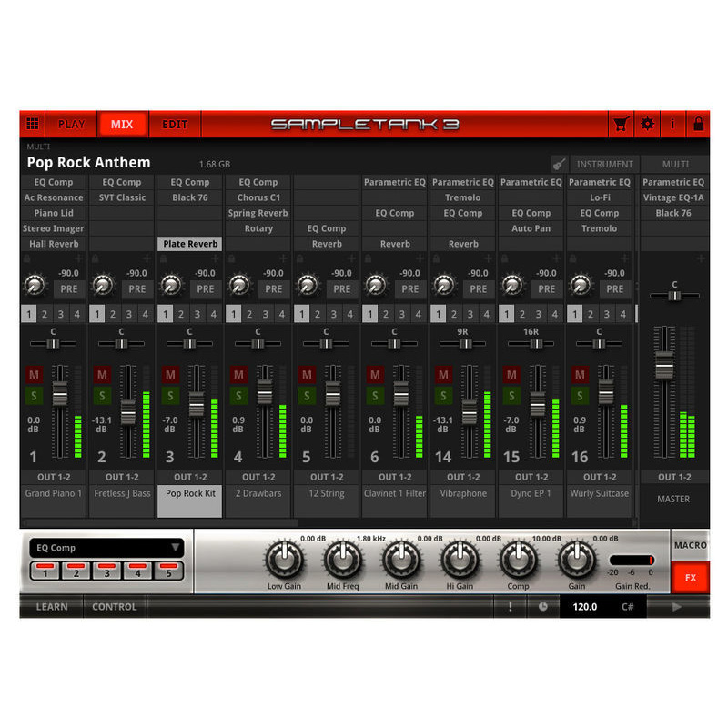Mute channel 3 Pop Rock Kit

coord(170,374)
